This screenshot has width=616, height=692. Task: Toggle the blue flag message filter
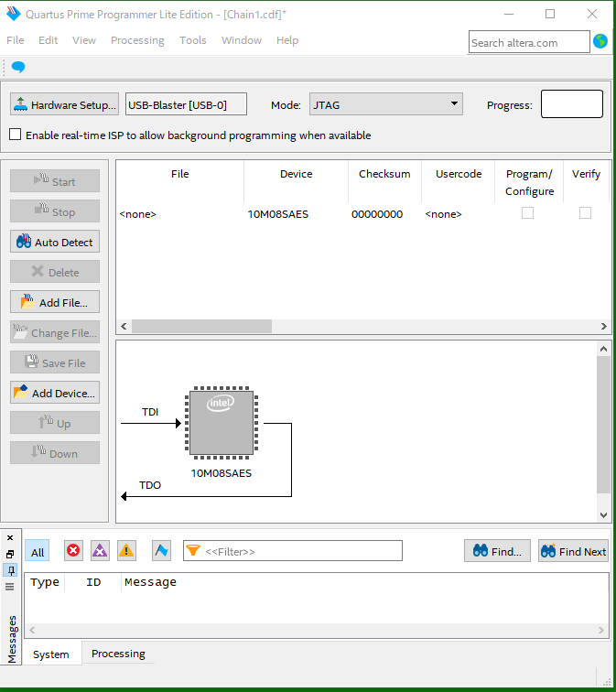[161, 551]
